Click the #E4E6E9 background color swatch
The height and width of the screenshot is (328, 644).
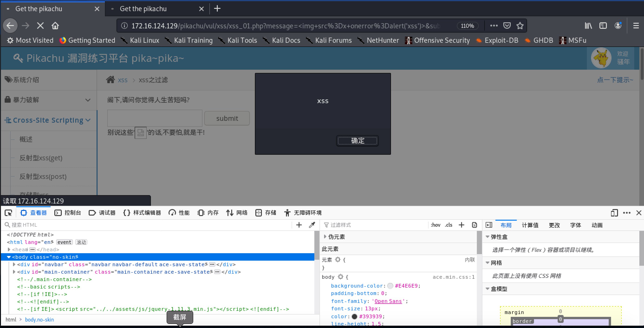[390, 286]
